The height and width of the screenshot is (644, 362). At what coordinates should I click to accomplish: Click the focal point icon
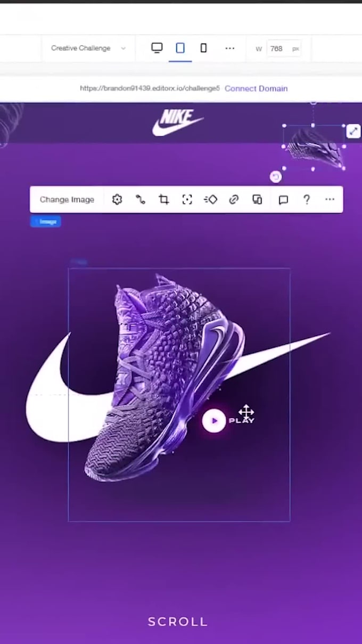(187, 199)
